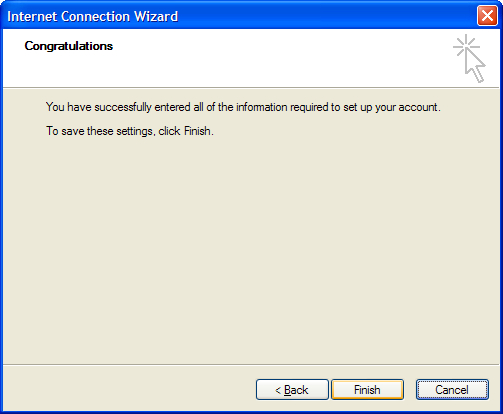503x414 pixels.
Task: Cancel the Internet Connection Wizard
Action: [452, 389]
